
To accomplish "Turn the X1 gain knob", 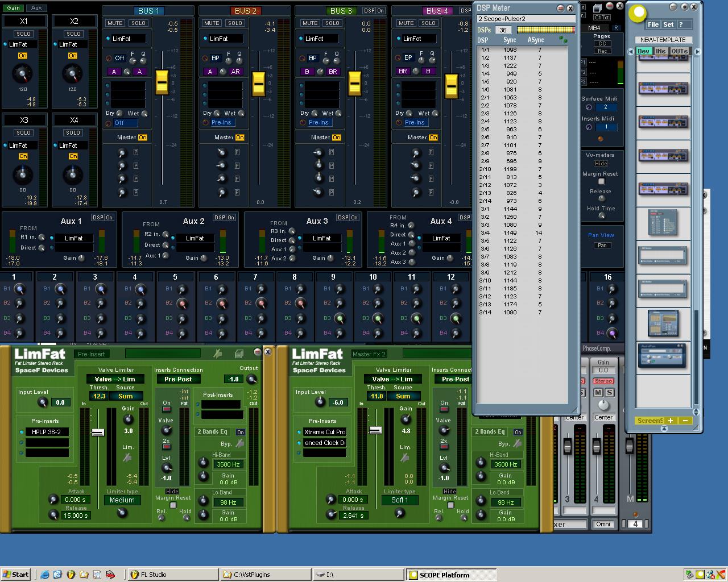I will pos(22,73).
